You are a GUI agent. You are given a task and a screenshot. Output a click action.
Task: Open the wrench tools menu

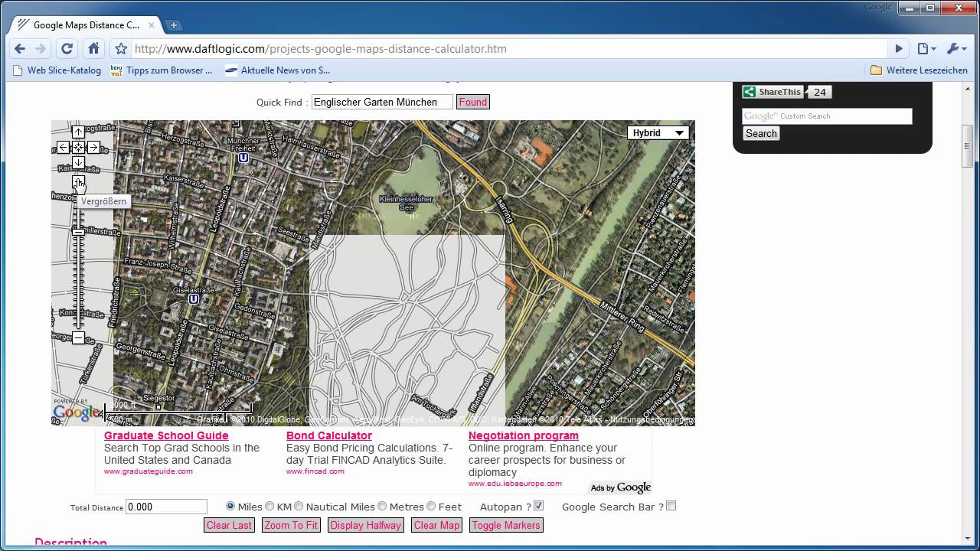(x=957, y=48)
